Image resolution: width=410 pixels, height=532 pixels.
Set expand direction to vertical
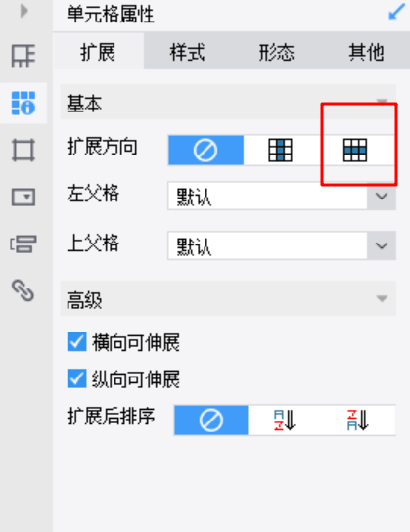[281, 150]
